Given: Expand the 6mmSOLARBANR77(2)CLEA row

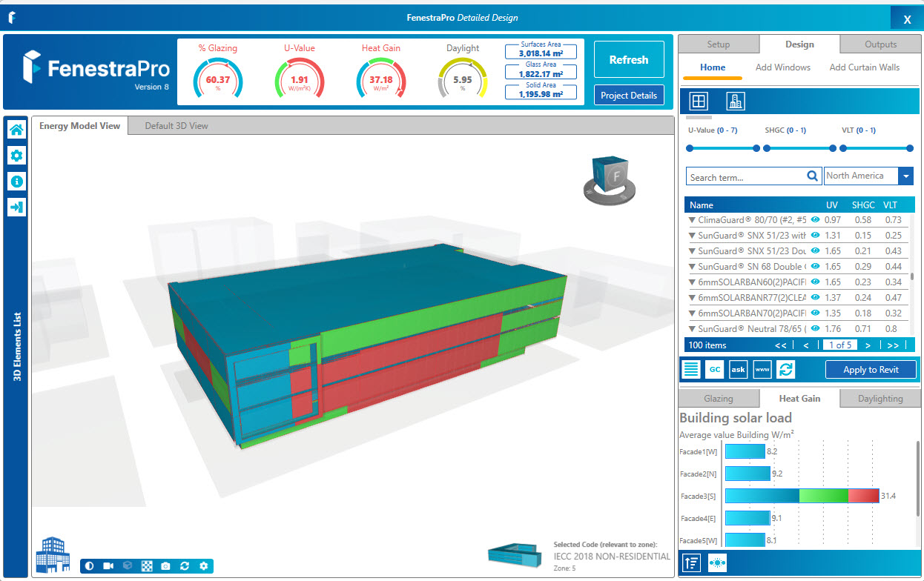Looking at the screenshot, I should click(x=692, y=298).
